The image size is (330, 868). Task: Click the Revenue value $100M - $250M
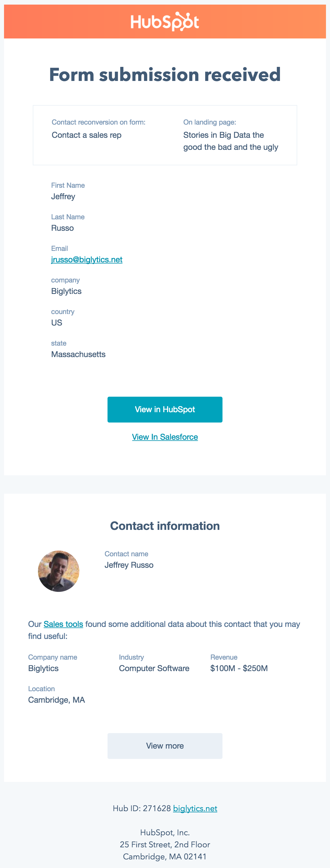[239, 668]
